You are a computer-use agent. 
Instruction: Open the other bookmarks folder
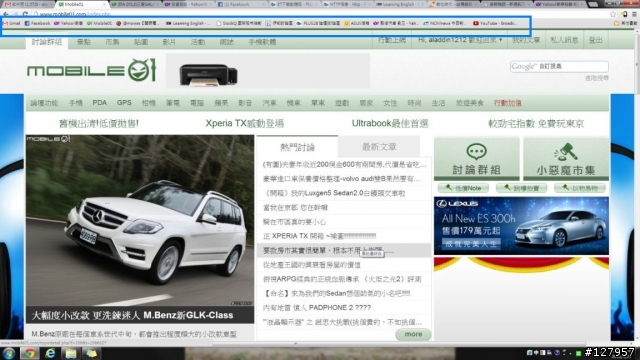(625, 23)
